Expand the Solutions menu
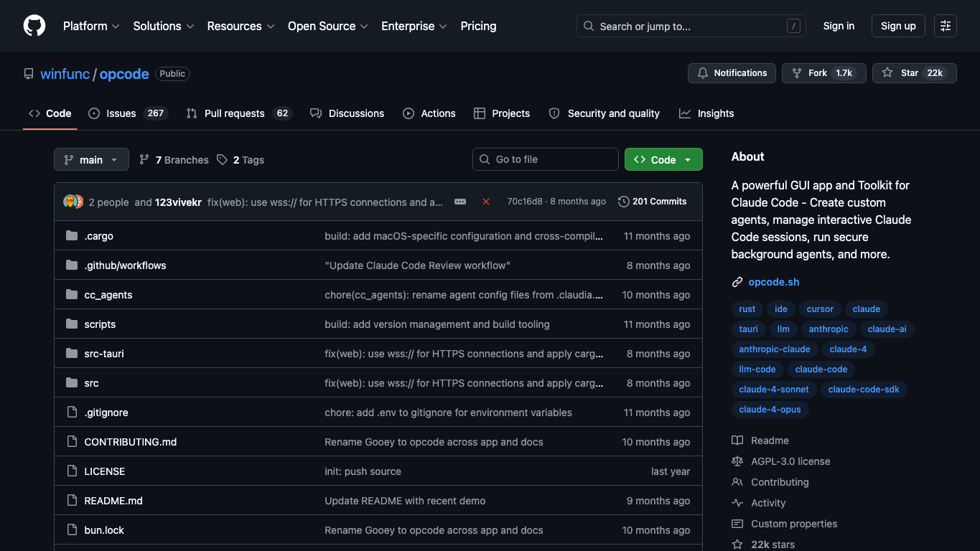Image resolution: width=980 pixels, height=551 pixels. pyautogui.click(x=164, y=26)
